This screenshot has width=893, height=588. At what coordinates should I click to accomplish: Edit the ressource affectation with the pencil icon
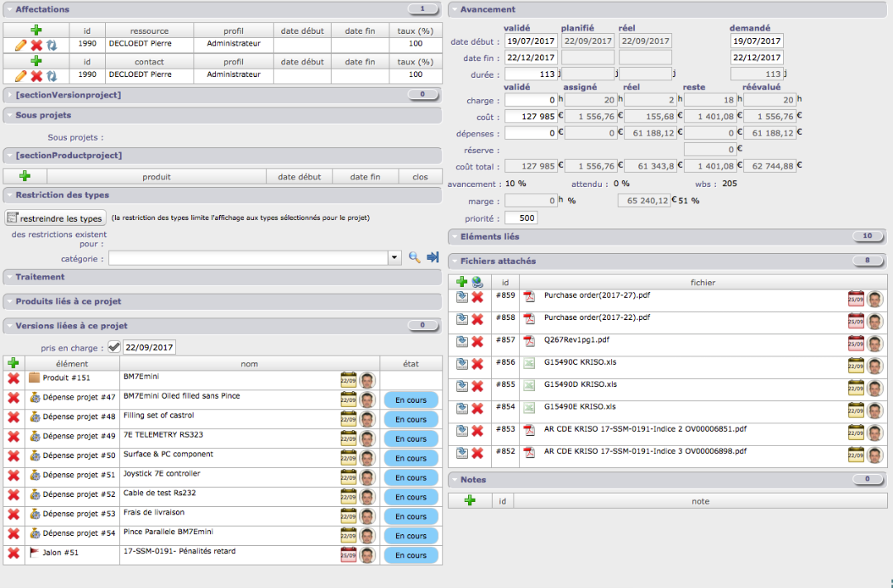pos(21,45)
